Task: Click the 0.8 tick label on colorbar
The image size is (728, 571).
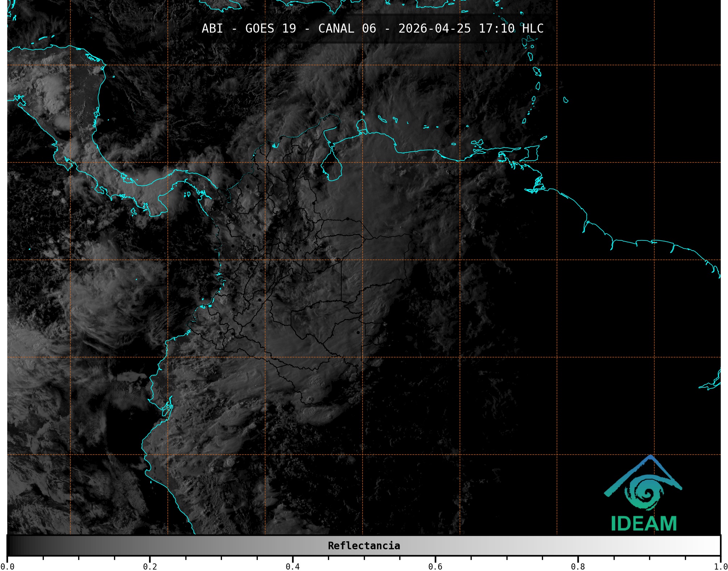Action: coord(578,566)
